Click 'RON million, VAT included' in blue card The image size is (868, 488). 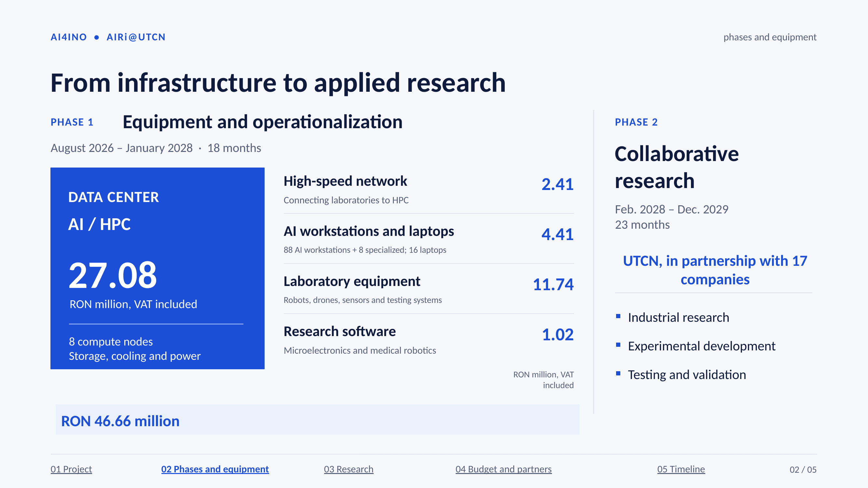click(133, 304)
